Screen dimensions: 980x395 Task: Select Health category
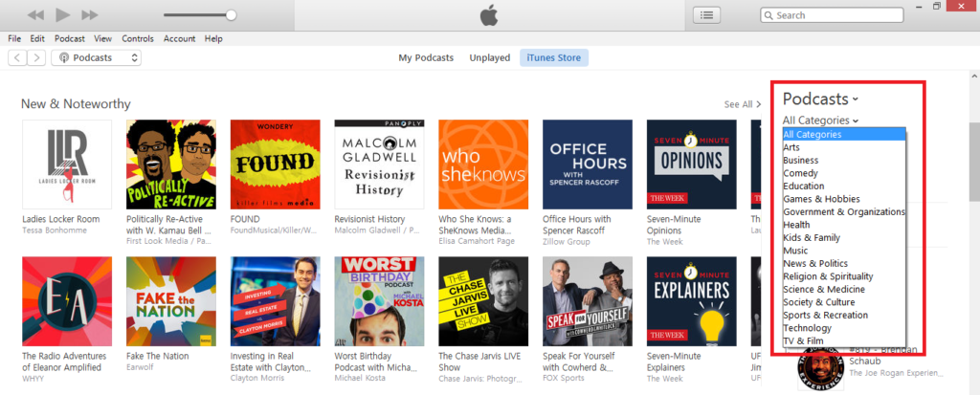(x=844, y=225)
